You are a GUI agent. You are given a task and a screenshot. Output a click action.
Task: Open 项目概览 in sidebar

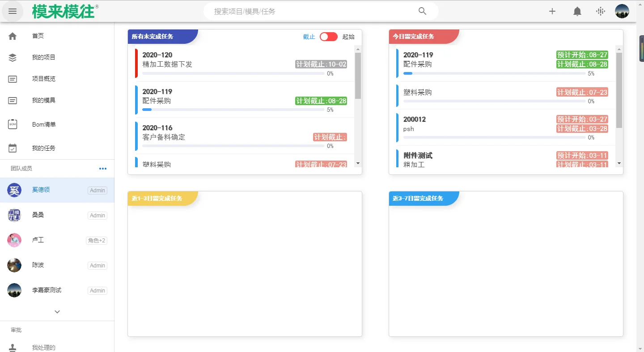click(x=43, y=79)
